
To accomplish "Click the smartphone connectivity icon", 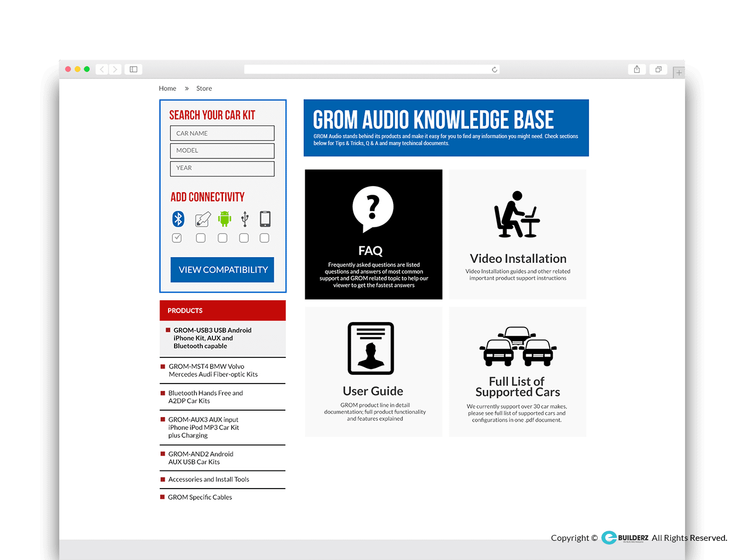I will click(265, 219).
